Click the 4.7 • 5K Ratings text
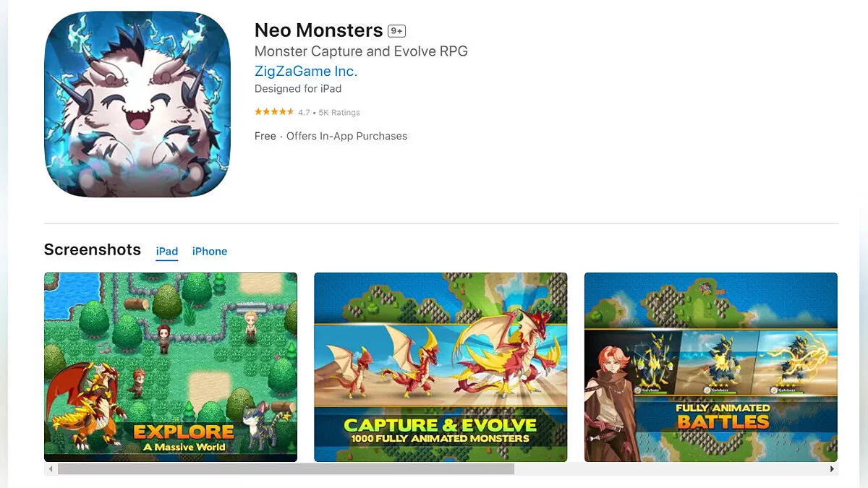This screenshot has width=868, height=488. tap(329, 113)
